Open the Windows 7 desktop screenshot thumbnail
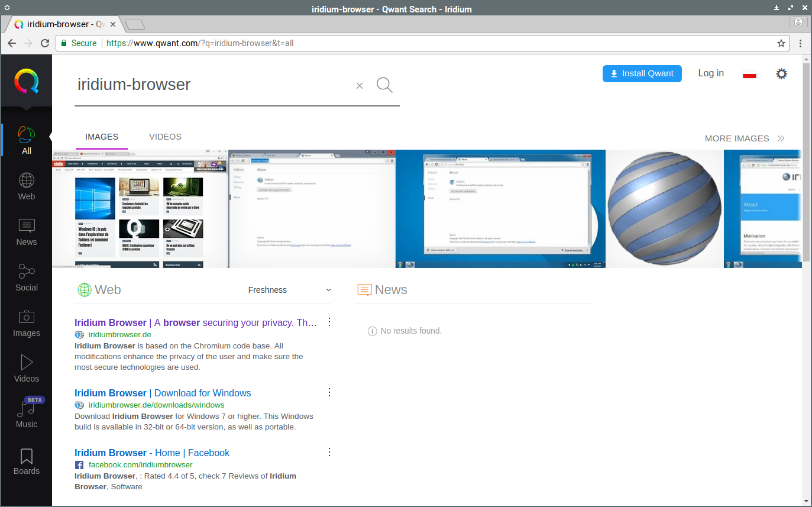Image resolution: width=812 pixels, height=507 pixels. click(x=501, y=209)
